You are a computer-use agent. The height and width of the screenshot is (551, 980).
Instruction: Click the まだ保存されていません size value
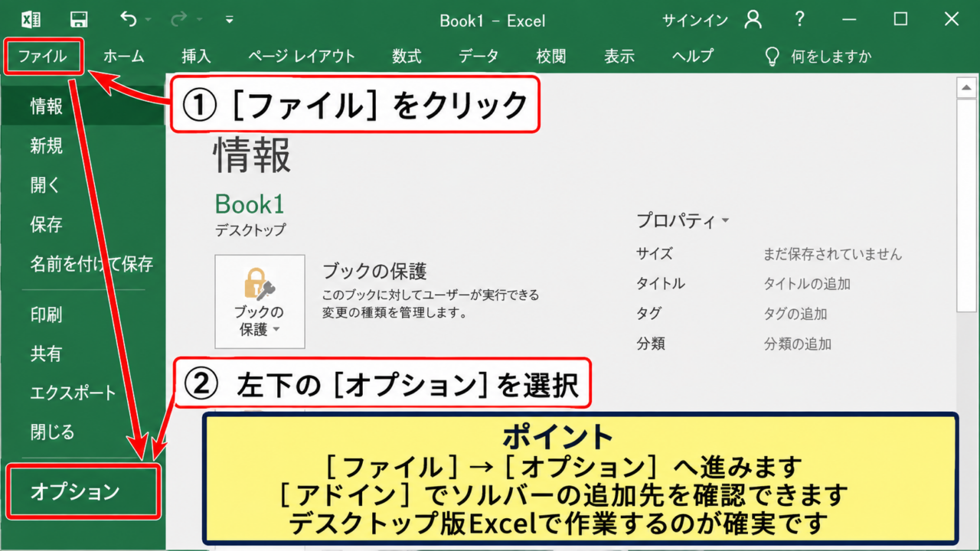[832, 253]
